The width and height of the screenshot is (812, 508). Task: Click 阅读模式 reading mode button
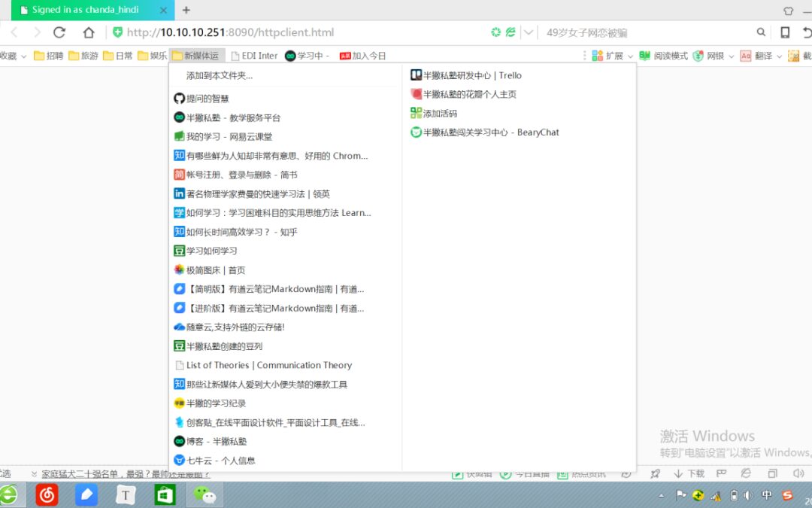pyautogui.click(x=664, y=56)
